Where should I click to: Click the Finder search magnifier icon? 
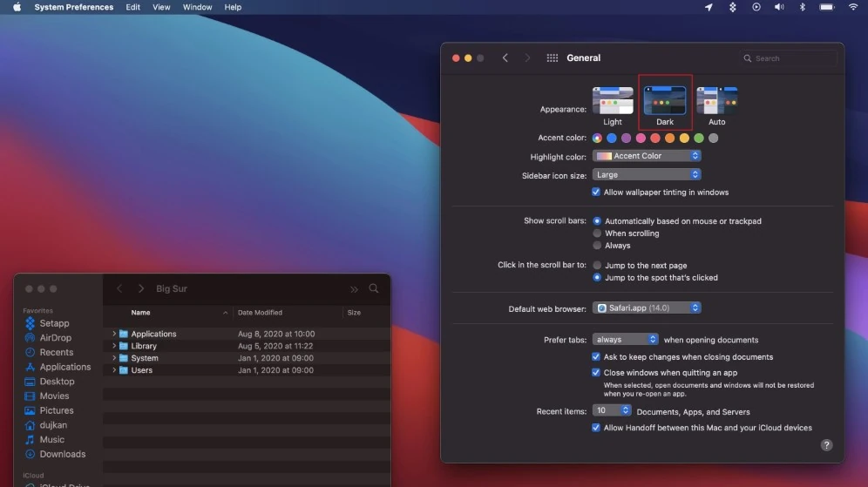(x=374, y=288)
